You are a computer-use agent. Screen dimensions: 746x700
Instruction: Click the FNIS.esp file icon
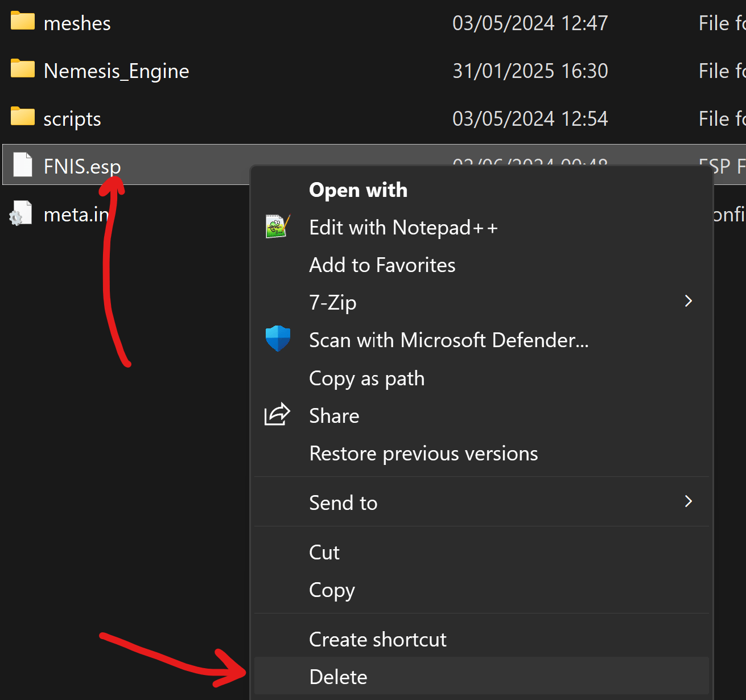[x=23, y=165]
